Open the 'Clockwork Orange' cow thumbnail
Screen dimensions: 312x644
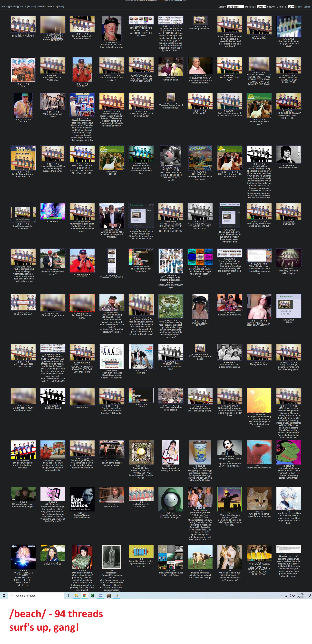tap(200, 557)
